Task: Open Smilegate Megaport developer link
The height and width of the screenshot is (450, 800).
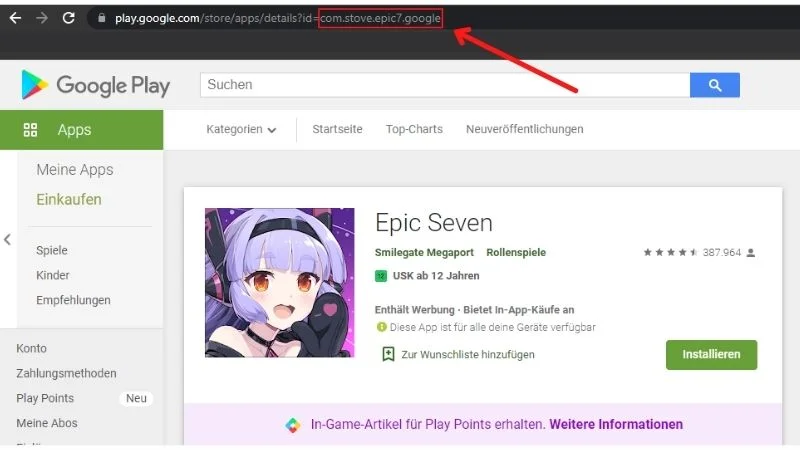Action: pos(424,253)
